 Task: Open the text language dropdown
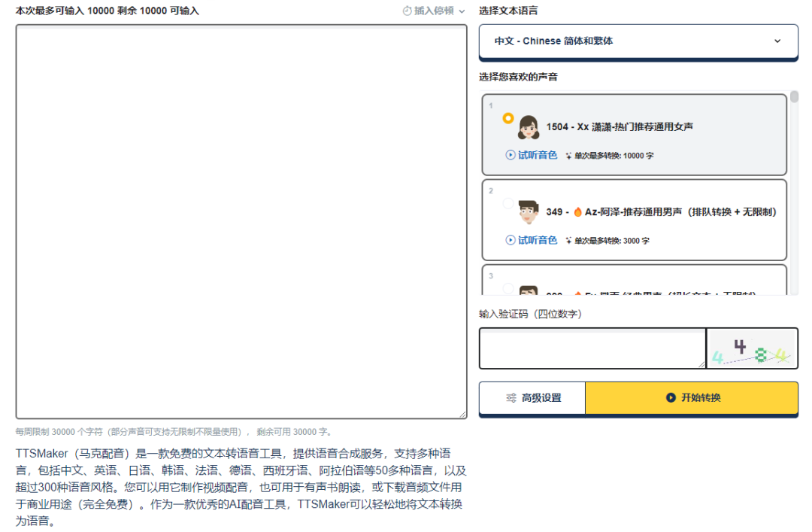pos(638,41)
